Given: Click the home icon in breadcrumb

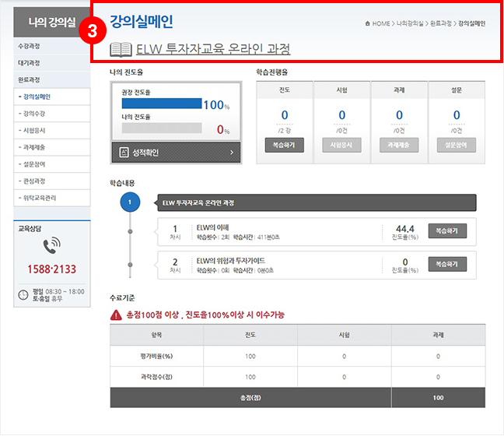Looking at the screenshot, I should point(367,23).
